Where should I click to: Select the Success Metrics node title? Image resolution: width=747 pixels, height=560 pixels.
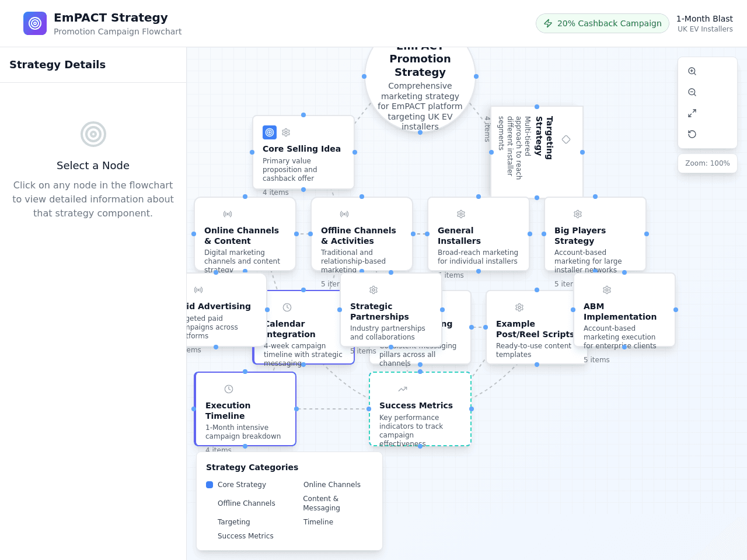pyautogui.click(x=416, y=405)
